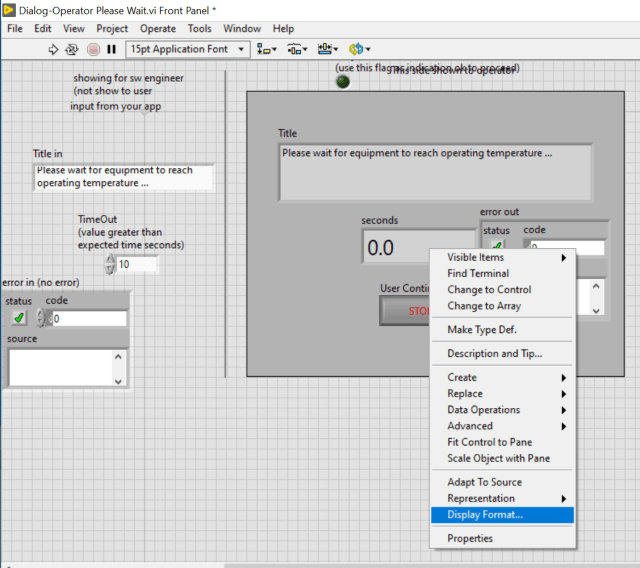640x568 pixels.
Task: Open the Operate menu
Action: click(x=158, y=29)
